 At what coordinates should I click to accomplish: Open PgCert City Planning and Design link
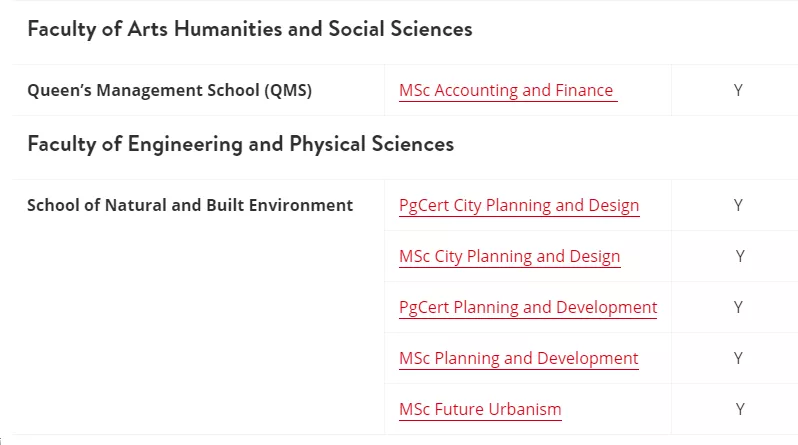click(x=518, y=205)
